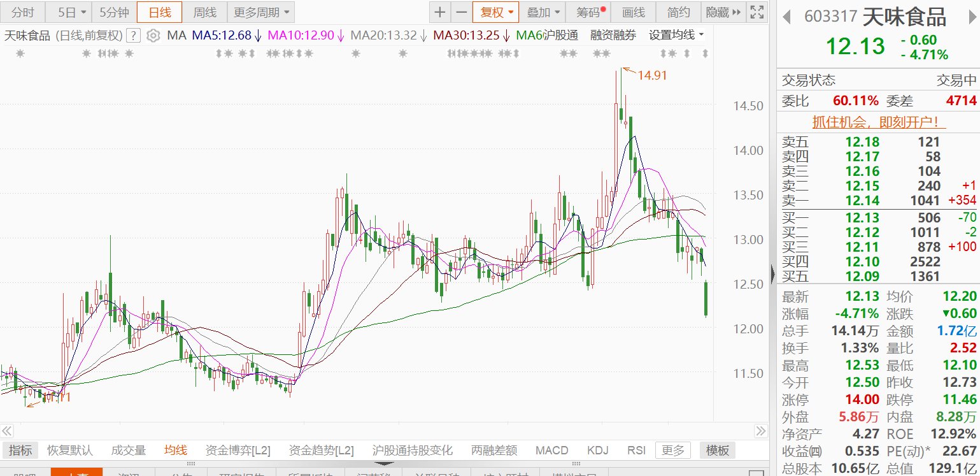
Task: Select the MACD indicator tab
Action: [551, 451]
